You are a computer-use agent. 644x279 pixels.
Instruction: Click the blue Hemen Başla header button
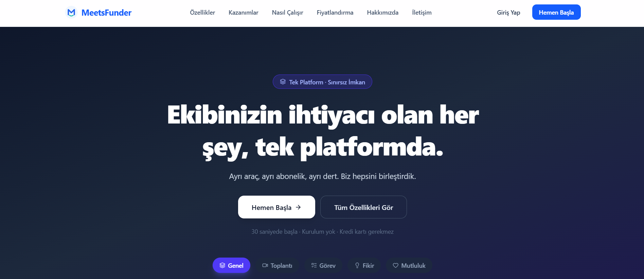click(556, 12)
